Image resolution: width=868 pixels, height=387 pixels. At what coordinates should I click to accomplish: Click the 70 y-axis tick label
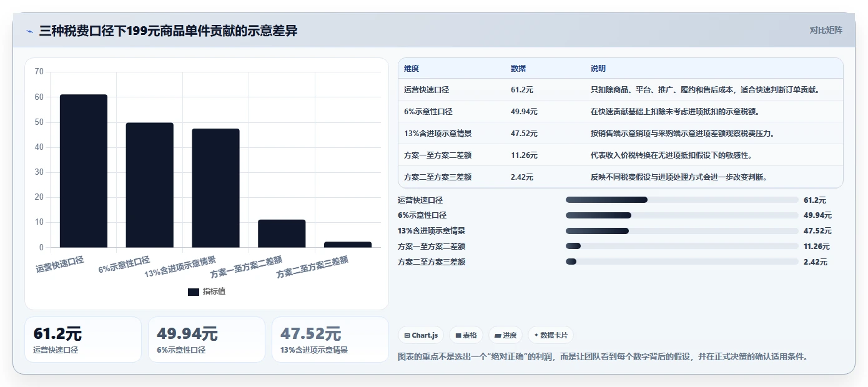point(39,72)
